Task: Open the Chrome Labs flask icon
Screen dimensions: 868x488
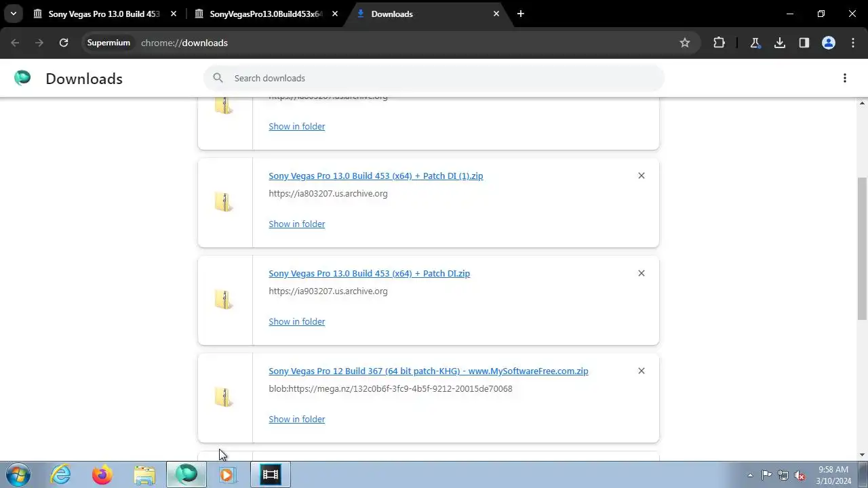Action: tap(755, 43)
